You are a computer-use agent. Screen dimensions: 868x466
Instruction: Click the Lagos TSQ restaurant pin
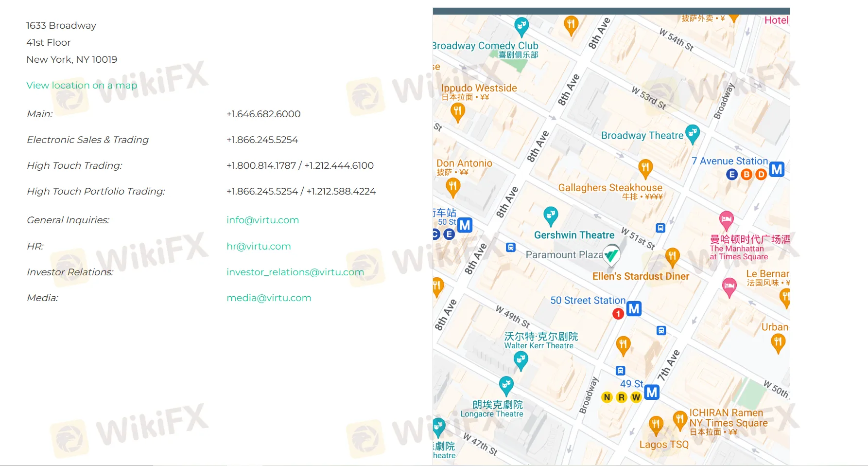coord(656,425)
